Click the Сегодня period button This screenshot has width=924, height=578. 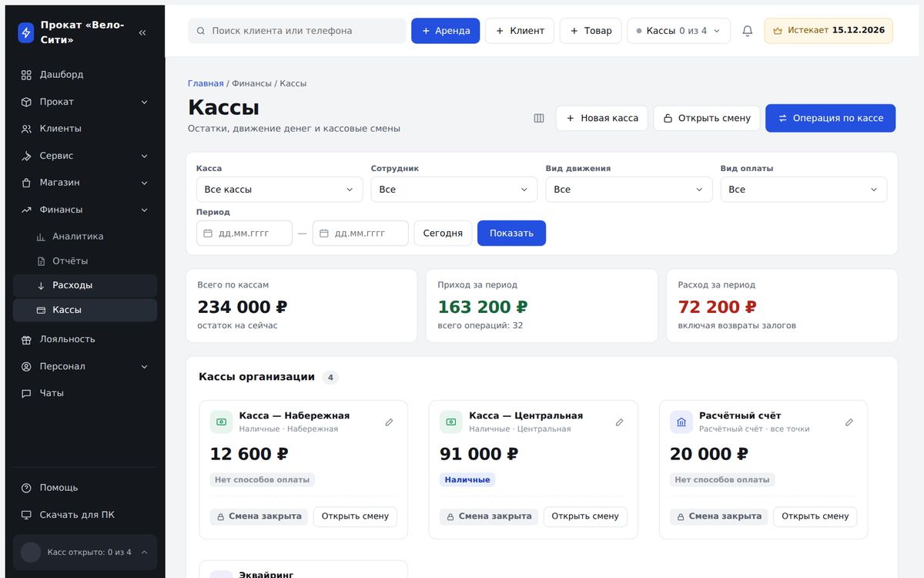tap(443, 233)
